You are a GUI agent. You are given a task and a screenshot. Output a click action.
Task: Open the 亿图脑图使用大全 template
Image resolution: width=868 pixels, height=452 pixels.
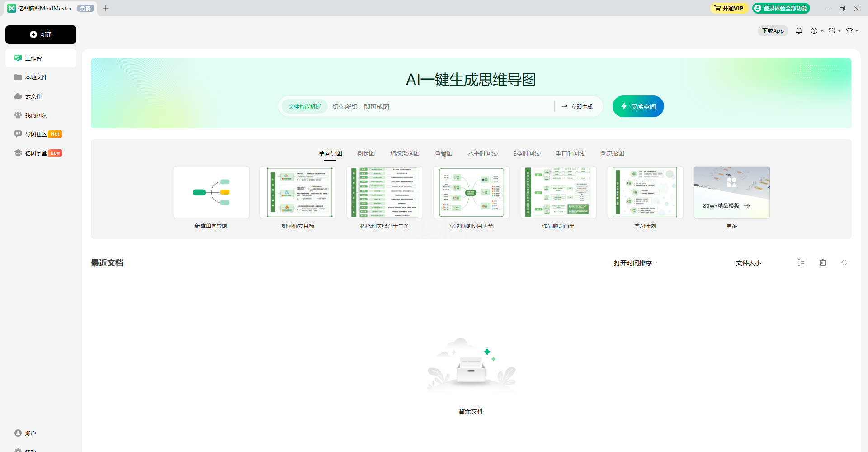point(472,192)
